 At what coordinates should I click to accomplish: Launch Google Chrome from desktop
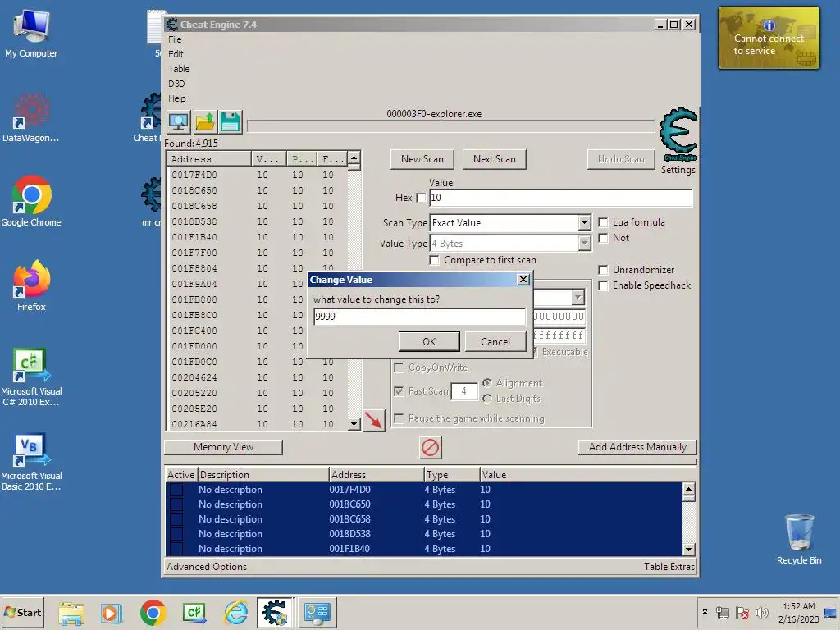[x=31, y=202]
